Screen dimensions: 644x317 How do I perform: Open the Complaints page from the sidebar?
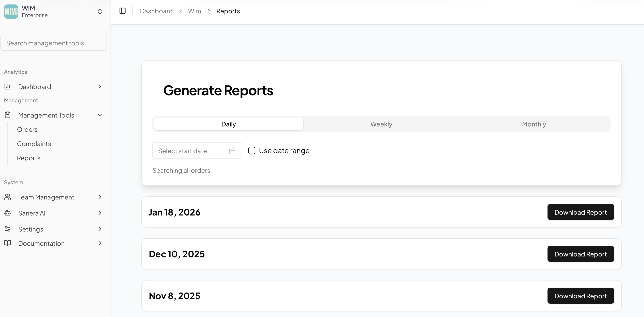point(34,144)
